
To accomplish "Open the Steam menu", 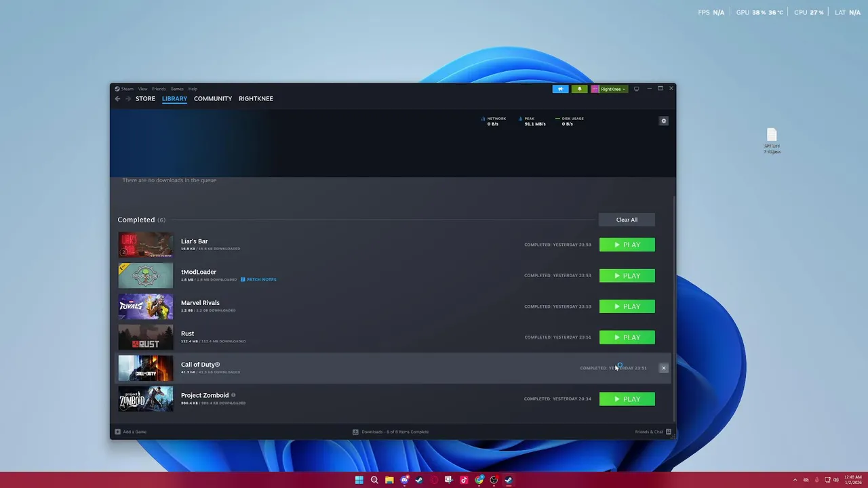I will pyautogui.click(x=124, y=89).
